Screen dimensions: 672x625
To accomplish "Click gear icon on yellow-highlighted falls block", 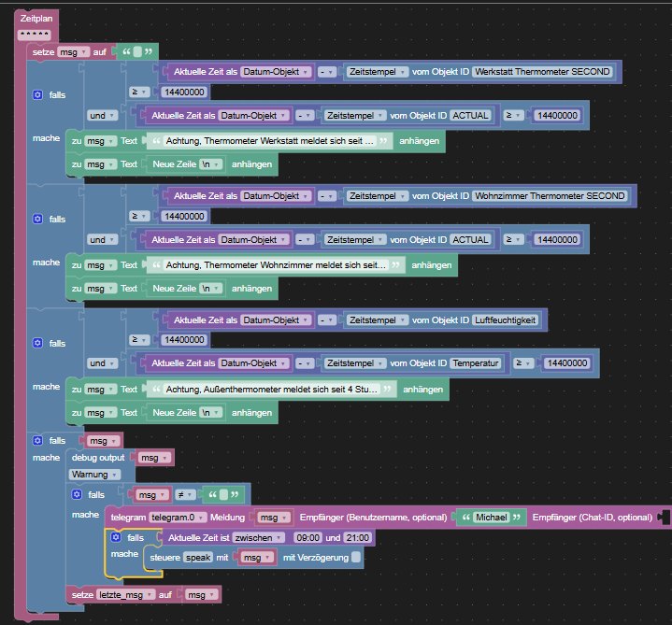I will pos(116,537).
